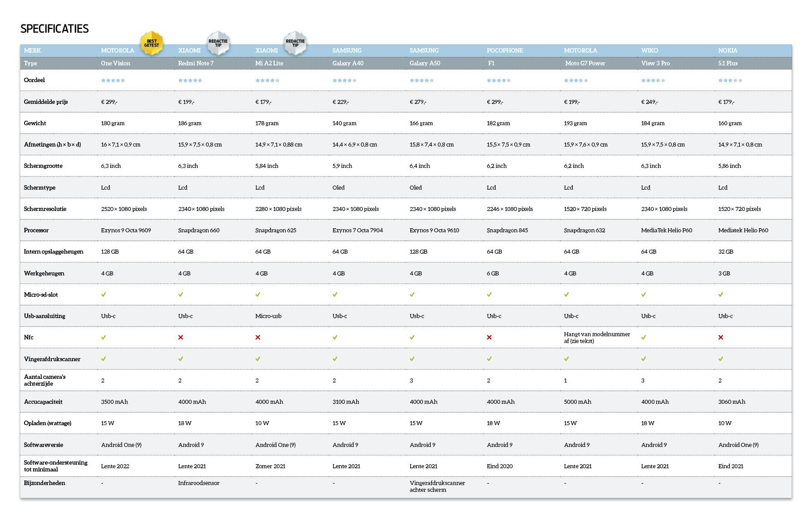Click the Accucapaciteit row label
Viewport: 812px width, 520px height.
click(x=43, y=402)
